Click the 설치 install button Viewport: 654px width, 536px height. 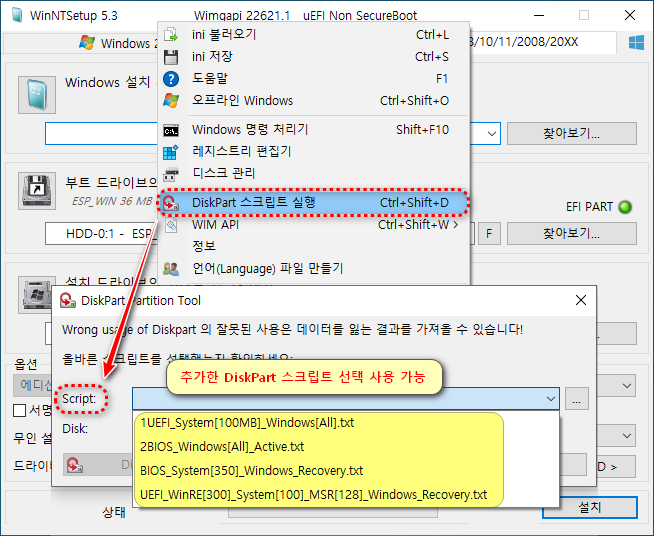pyautogui.click(x=590, y=508)
